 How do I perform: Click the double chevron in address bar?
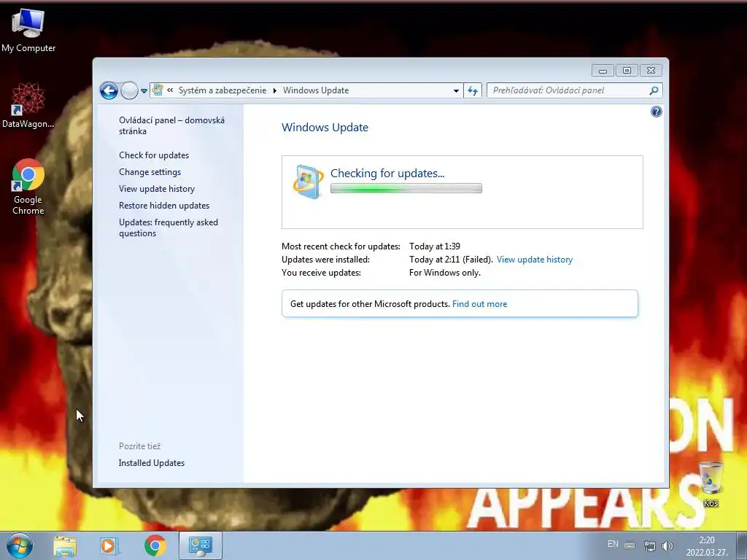point(170,90)
